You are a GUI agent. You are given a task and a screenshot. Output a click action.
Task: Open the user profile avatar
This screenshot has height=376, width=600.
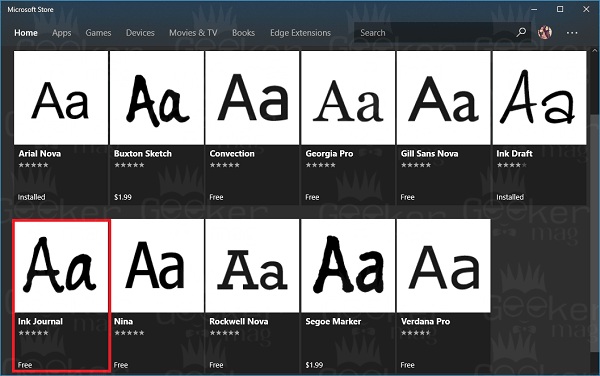coord(545,33)
